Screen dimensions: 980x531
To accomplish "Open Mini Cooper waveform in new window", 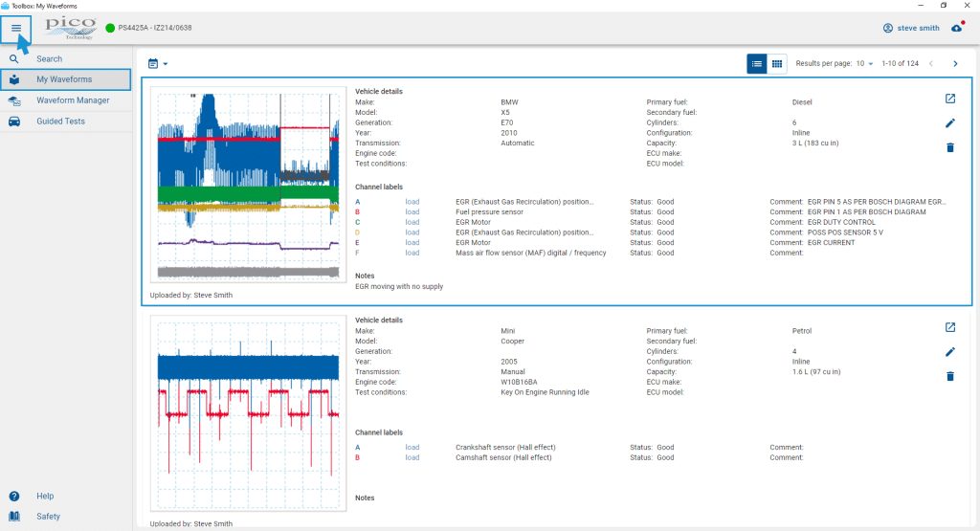I will coord(950,327).
